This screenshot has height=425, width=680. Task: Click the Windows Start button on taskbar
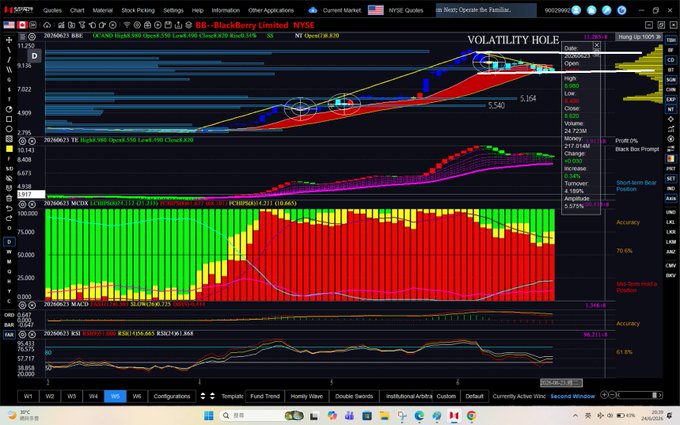pyautogui.click(x=209, y=415)
